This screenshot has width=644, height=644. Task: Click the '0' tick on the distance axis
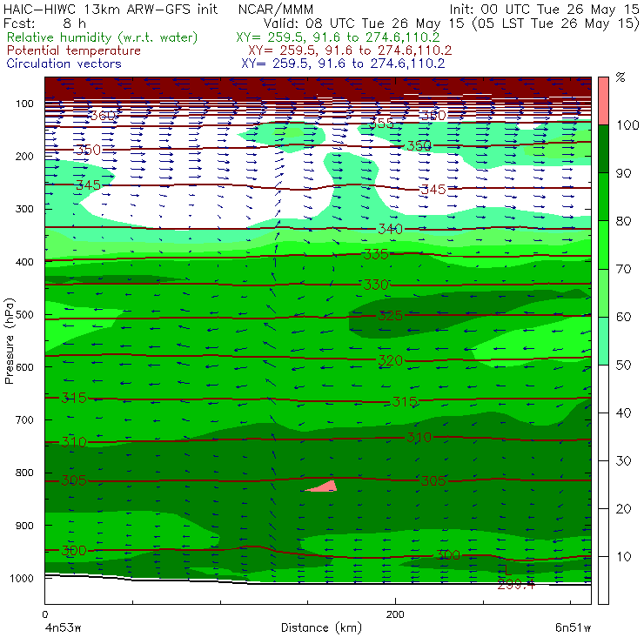44,614
